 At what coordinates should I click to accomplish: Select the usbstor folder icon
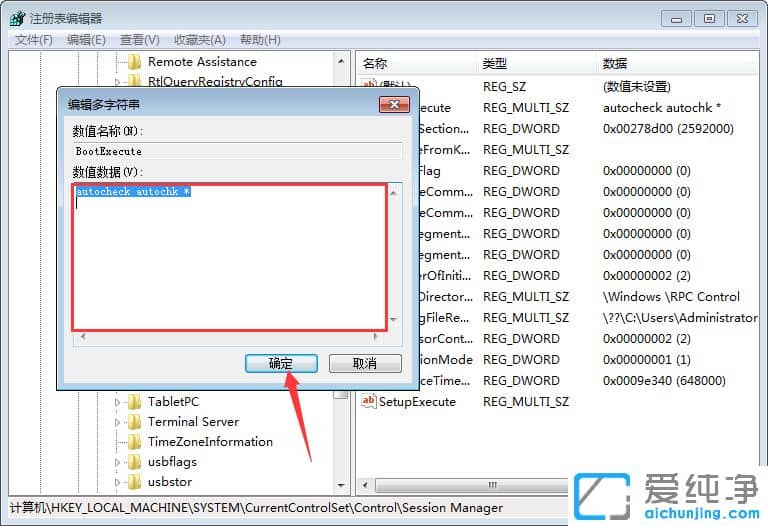134,482
